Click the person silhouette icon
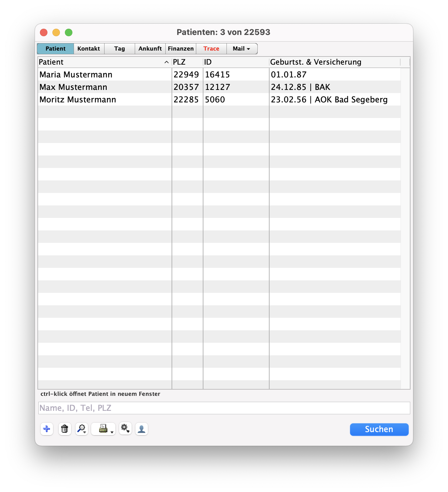This screenshot has height=492, width=448. tap(141, 429)
